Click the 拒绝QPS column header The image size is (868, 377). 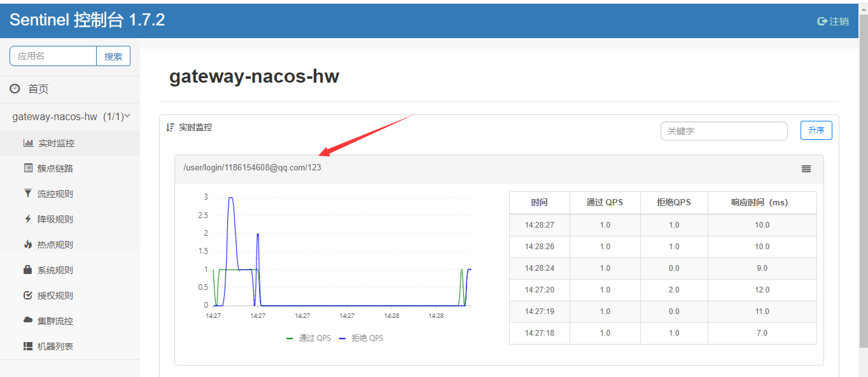click(x=674, y=203)
